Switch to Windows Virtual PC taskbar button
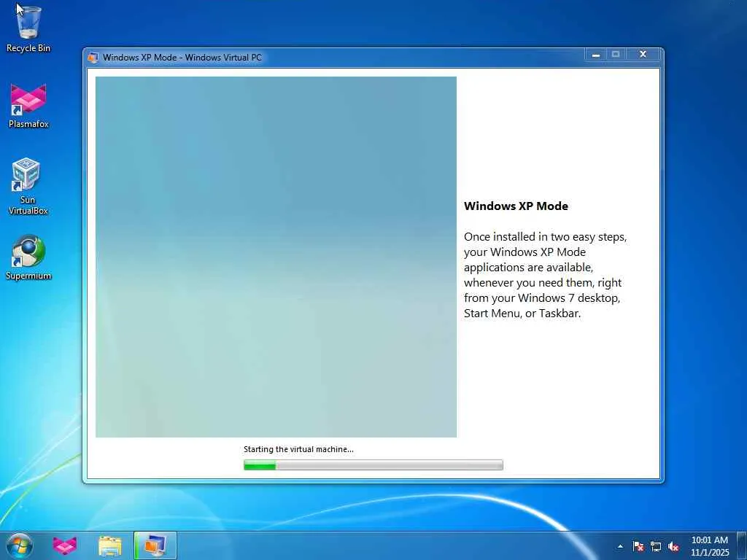This screenshot has height=560, width=747. [x=155, y=545]
